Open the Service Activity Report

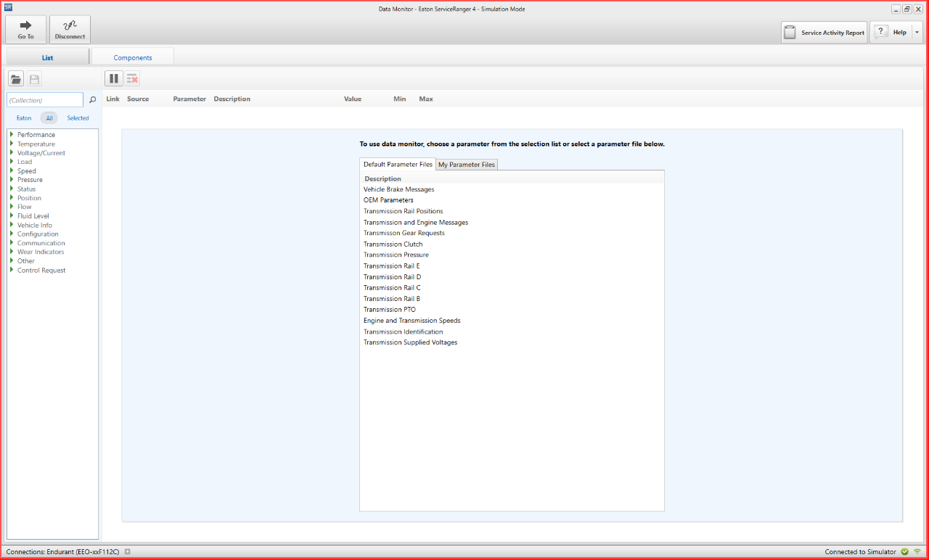pos(824,33)
